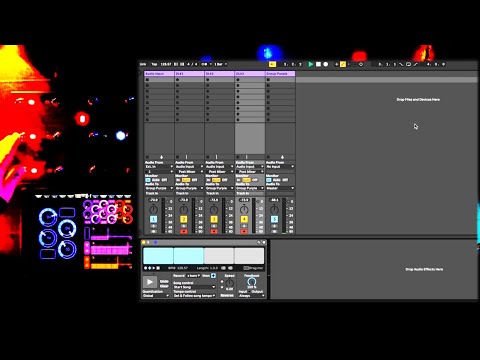The image size is (480, 360).
Task: Open track 1's Group Purple output dropdown
Action: (159, 188)
